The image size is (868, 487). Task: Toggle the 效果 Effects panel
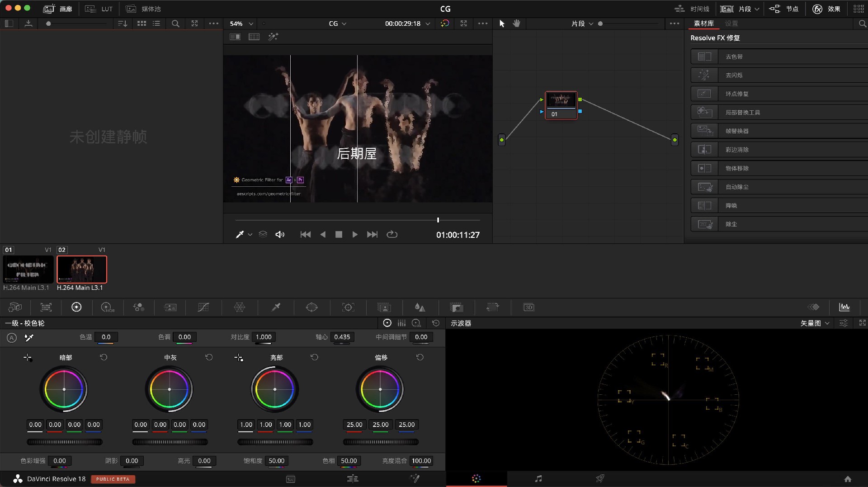826,9
